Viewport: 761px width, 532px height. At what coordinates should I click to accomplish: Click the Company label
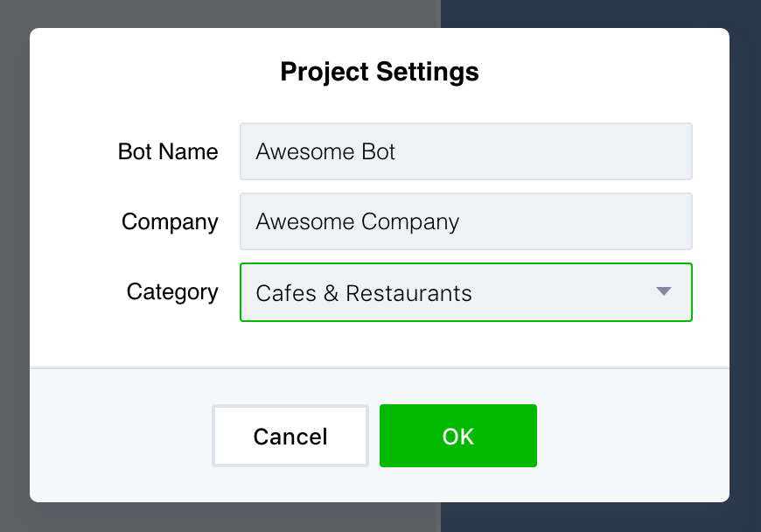click(x=170, y=221)
